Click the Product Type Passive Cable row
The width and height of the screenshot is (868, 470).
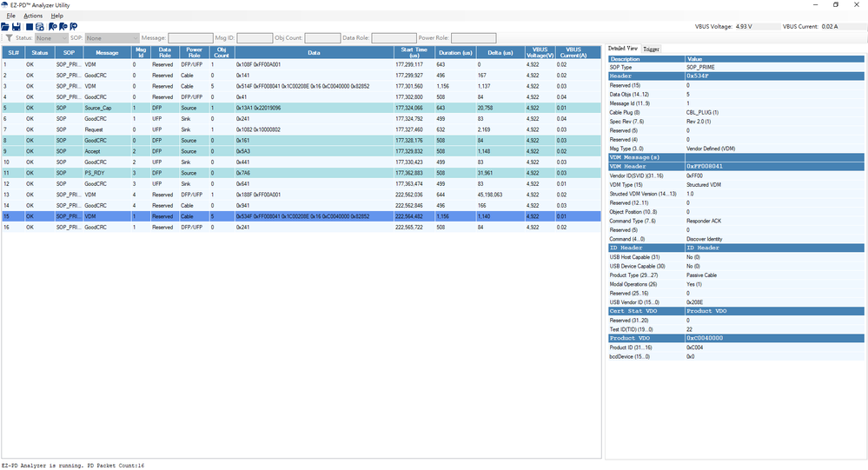coord(736,275)
